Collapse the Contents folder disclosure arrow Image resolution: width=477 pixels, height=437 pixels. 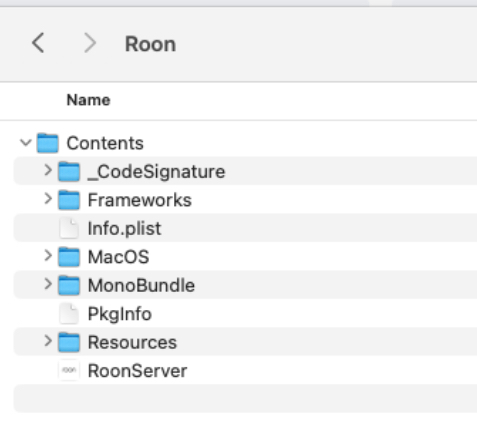pyautogui.click(x=26, y=143)
